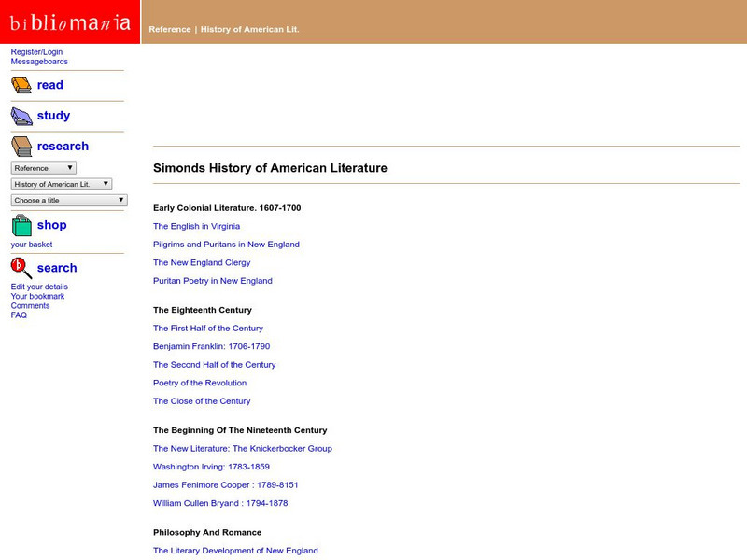Click Philosophy And Romance heading
This screenshot has width=747, height=560.
pos(207,532)
